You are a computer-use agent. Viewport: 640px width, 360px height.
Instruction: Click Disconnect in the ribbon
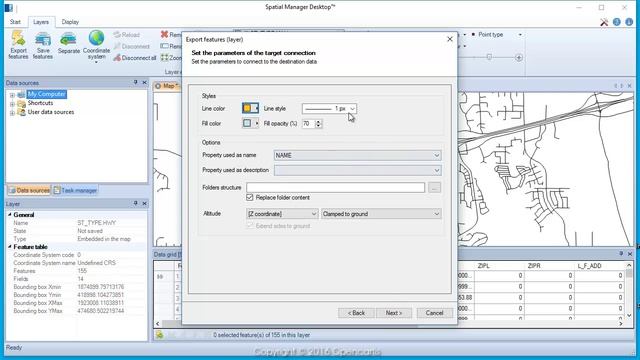(x=131, y=46)
